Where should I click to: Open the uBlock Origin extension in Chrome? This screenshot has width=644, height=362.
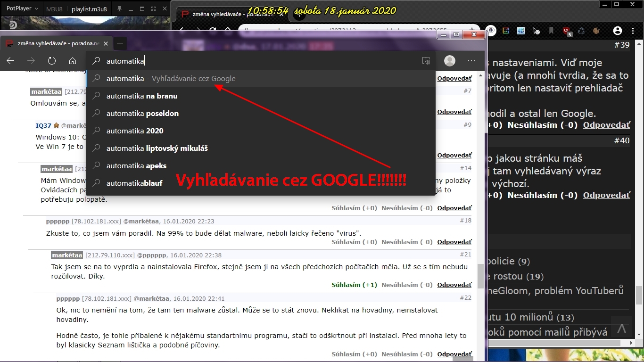567,31
